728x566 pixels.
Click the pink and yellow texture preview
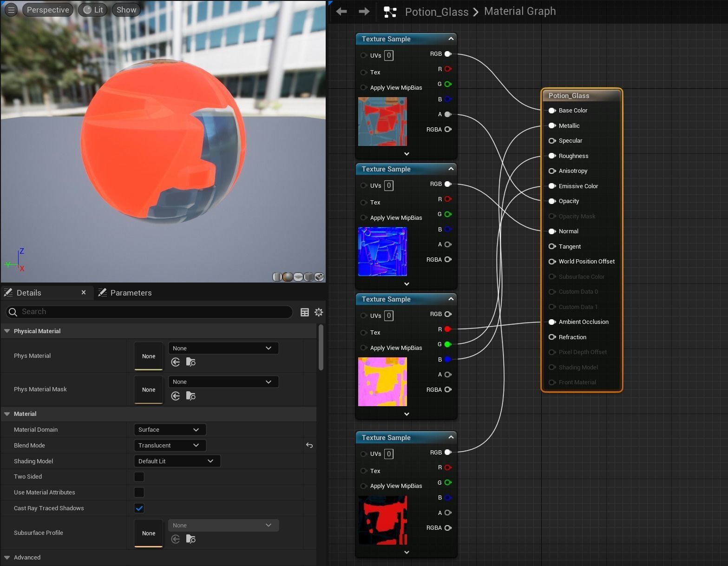(x=382, y=382)
